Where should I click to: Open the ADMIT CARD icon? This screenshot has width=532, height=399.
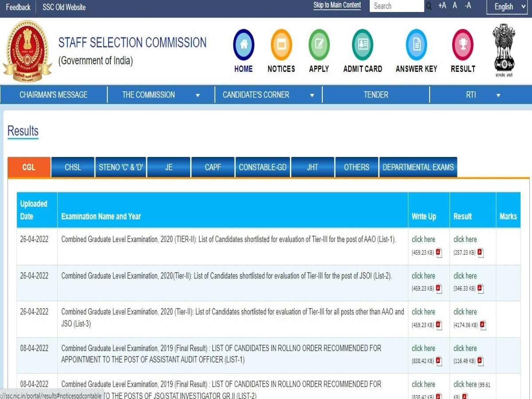click(363, 45)
